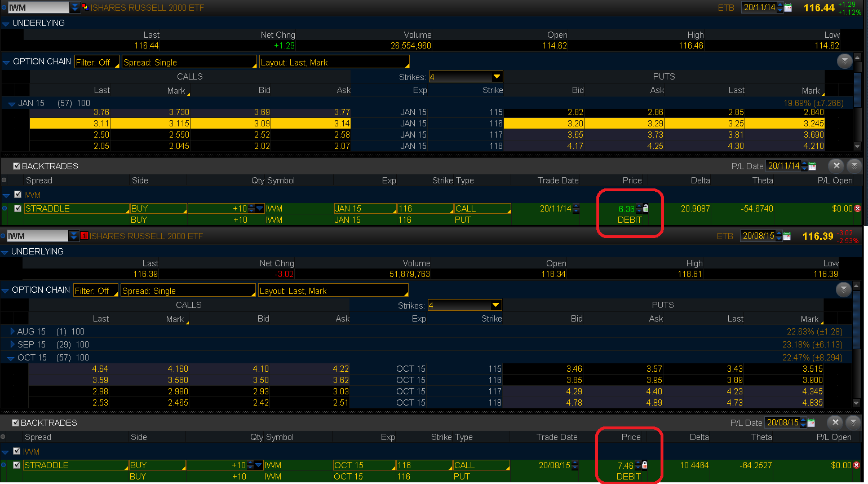Click the blue link circle beside the top IWM symbol box
This screenshot has width=868, height=484.
[x=3, y=8]
